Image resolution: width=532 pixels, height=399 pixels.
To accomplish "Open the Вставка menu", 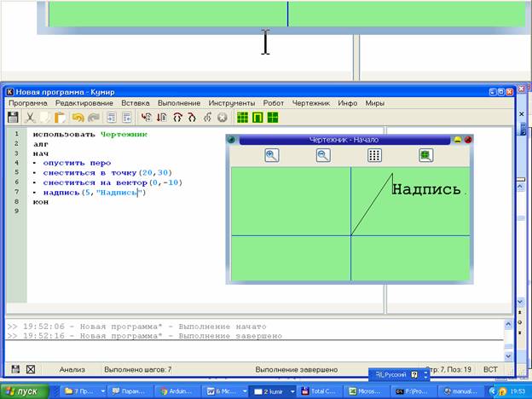I will [136, 103].
